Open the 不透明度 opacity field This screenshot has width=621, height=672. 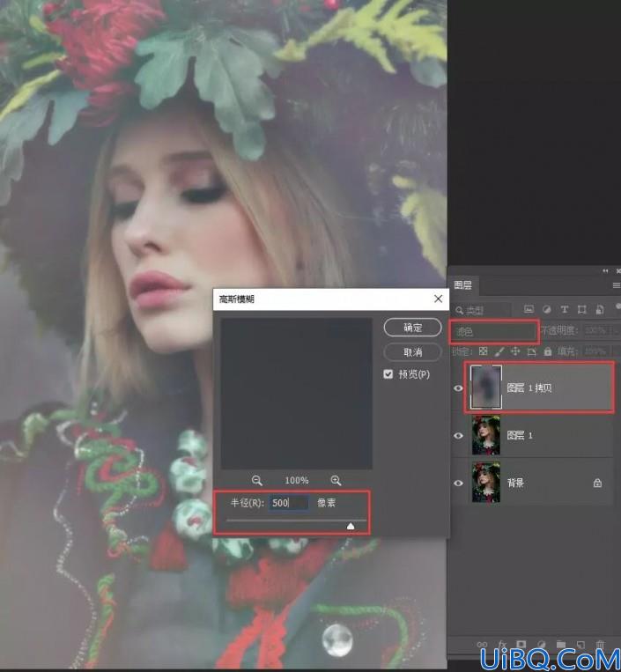596,330
